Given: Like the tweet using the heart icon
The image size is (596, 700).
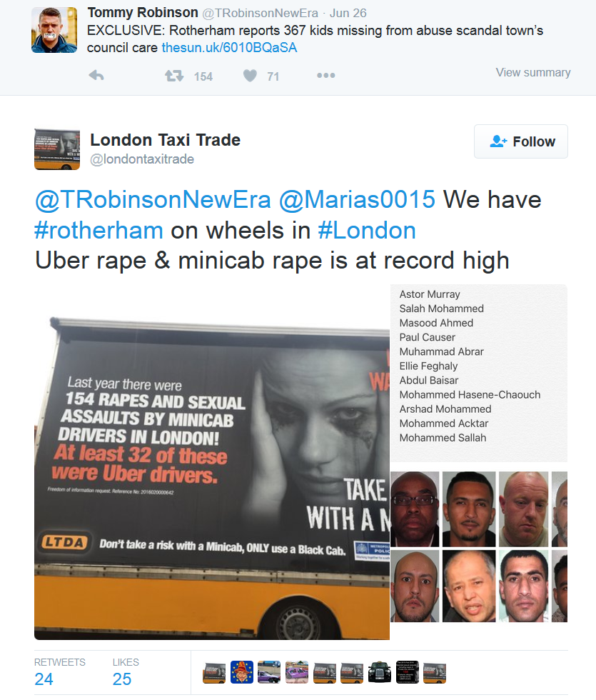Looking at the screenshot, I should pyautogui.click(x=250, y=76).
